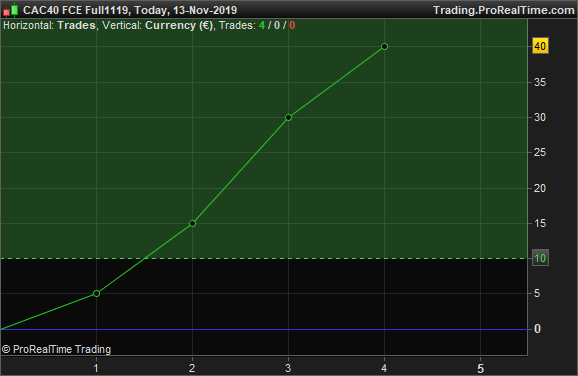Click the '15' vertical axis label
This screenshot has height=376, width=578.
540,223
